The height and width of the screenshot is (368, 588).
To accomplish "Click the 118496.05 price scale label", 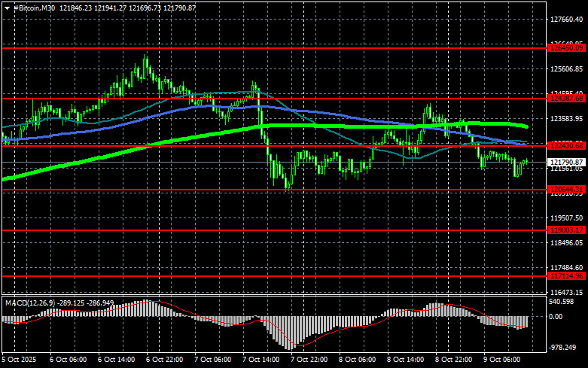I will 566,243.
